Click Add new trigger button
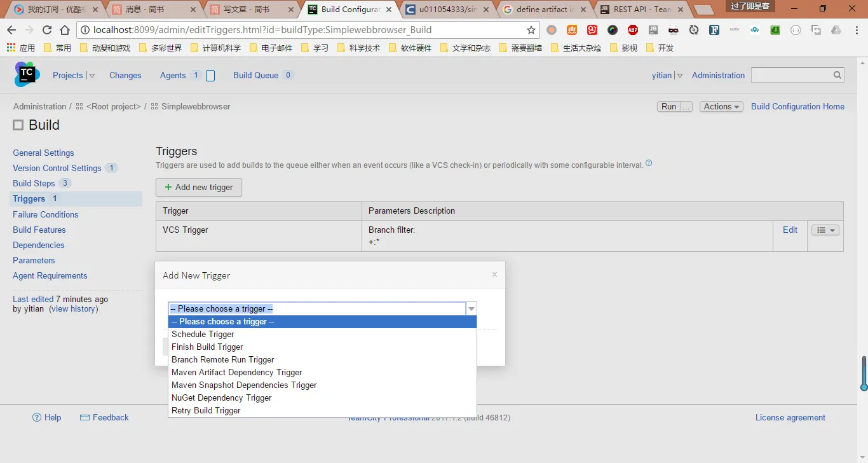Image resolution: width=868 pixels, height=463 pixels. (199, 187)
